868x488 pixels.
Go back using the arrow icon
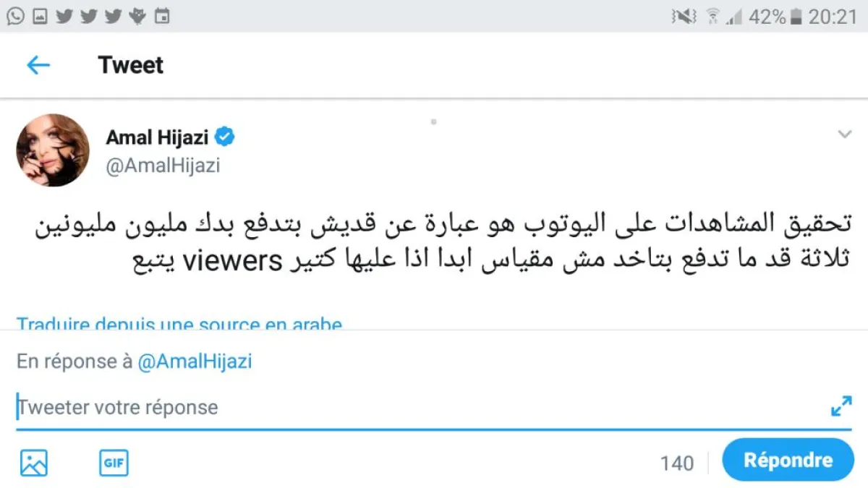(38, 65)
